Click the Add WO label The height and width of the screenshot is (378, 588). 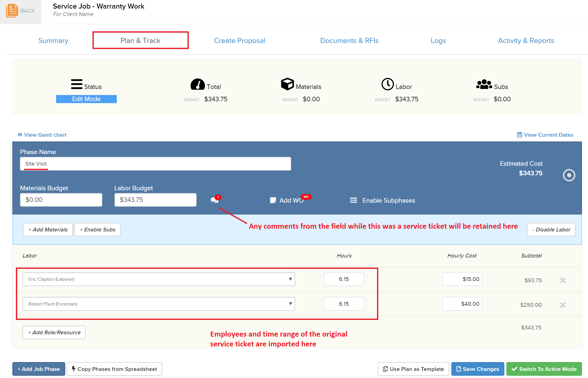tap(291, 200)
